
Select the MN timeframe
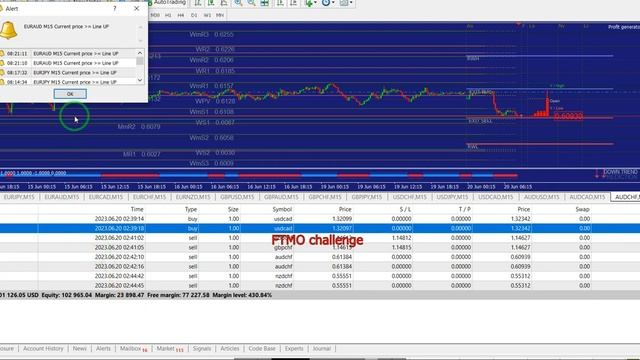pos(220,15)
